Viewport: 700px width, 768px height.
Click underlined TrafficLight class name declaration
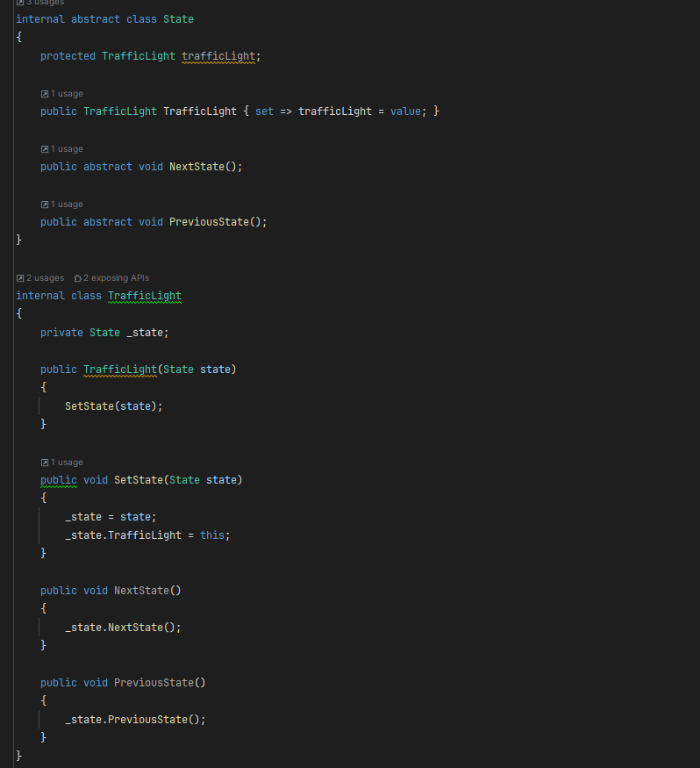[145, 296]
